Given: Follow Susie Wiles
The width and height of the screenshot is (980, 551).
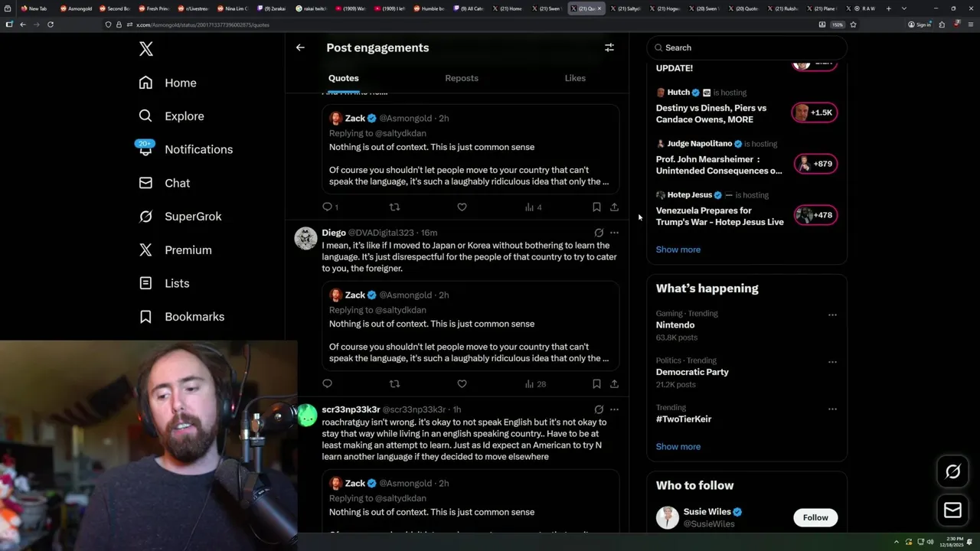Looking at the screenshot, I should pyautogui.click(x=815, y=517).
